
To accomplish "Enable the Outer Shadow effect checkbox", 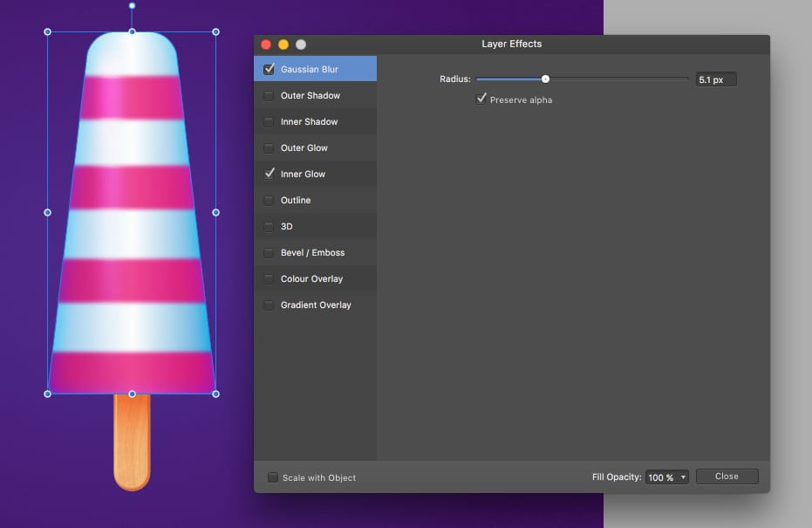I will tap(269, 95).
